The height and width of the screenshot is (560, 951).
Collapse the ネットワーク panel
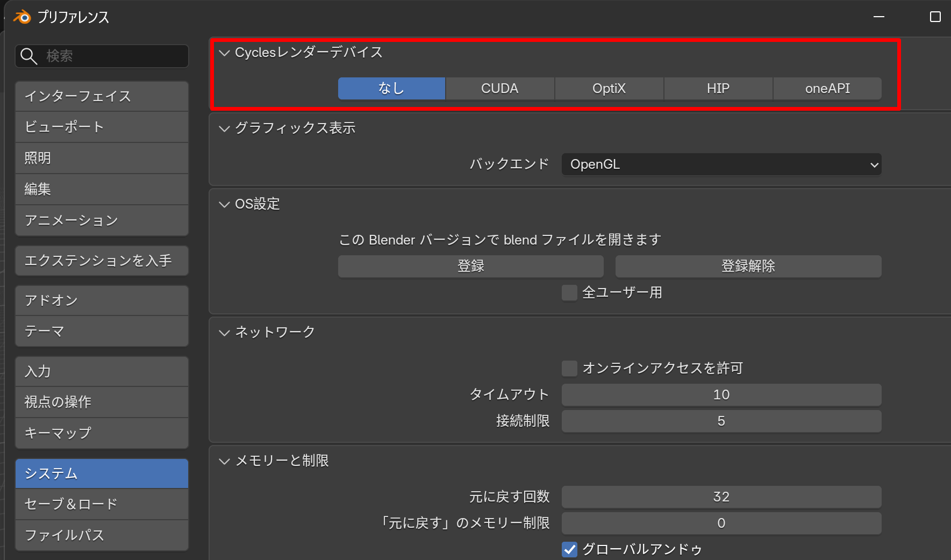tap(224, 333)
